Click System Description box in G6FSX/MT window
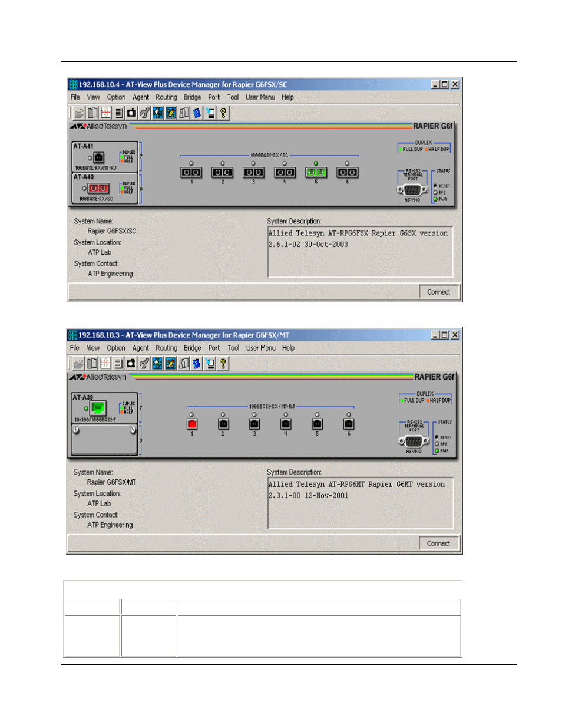Image resolution: width=562 pixels, height=728 pixels. 361,503
